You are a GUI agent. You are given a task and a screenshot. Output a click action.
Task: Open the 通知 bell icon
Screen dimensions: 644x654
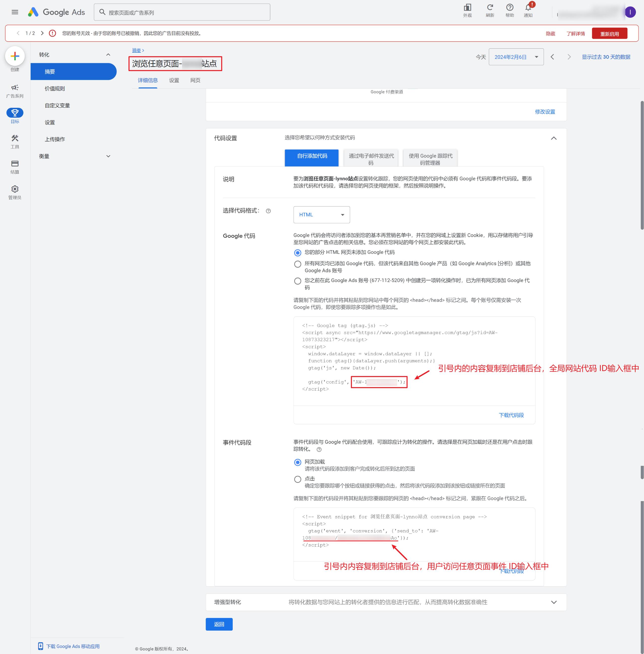[x=528, y=8]
